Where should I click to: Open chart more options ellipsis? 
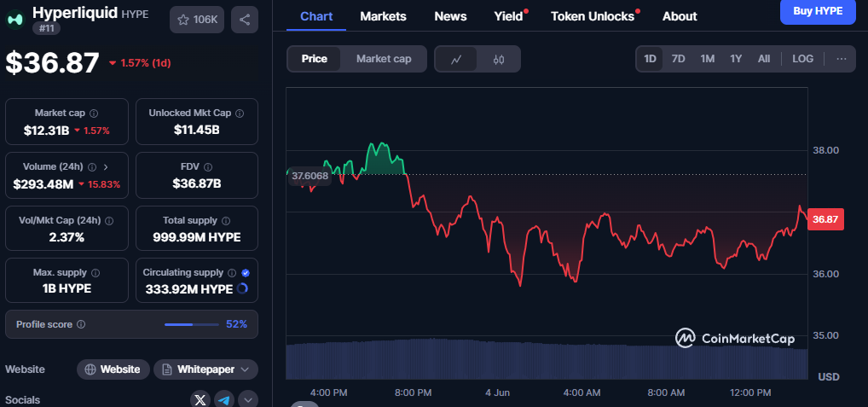[x=842, y=59]
